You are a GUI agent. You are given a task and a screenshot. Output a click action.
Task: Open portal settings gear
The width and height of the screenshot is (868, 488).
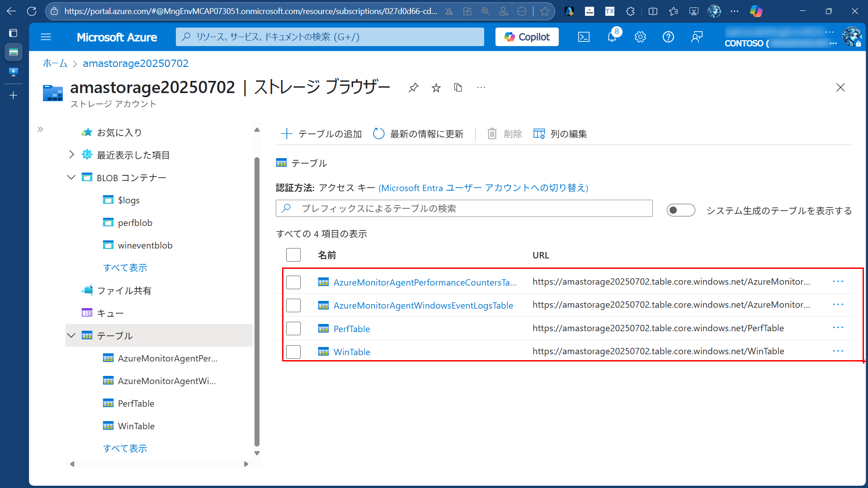pyautogui.click(x=640, y=37)
